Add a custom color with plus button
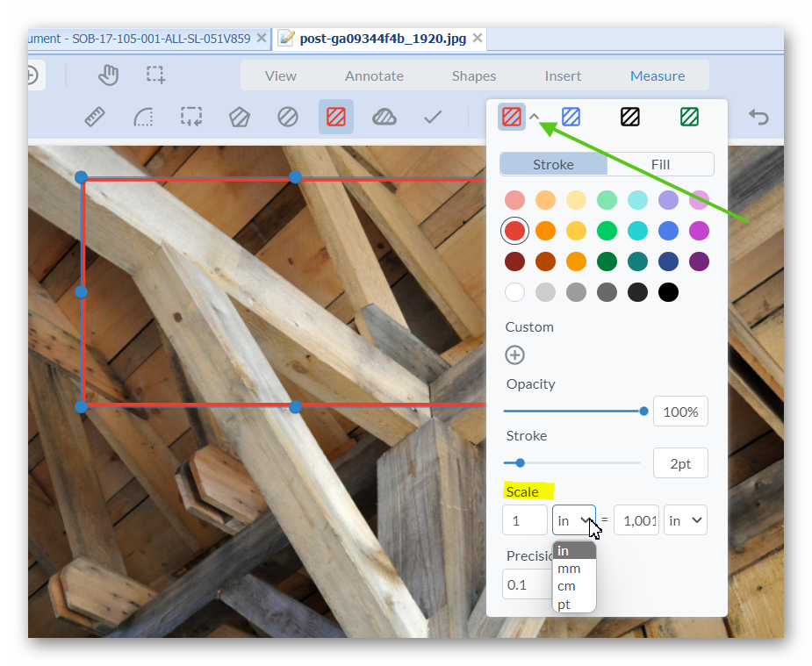The image size is (812, 666). click(515, 354)
